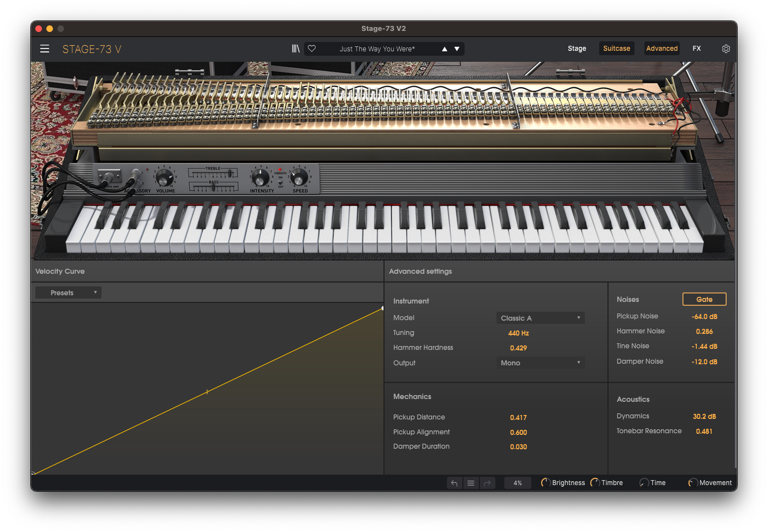Open the Model dropdown showing Classic A
768x532 pixels.
coord(541,318)
